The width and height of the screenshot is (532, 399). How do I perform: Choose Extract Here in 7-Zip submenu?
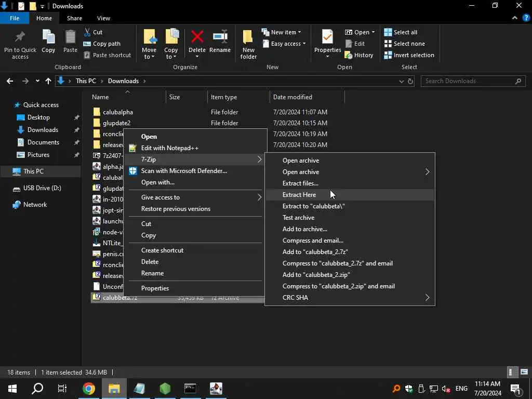tap(350, 195)
